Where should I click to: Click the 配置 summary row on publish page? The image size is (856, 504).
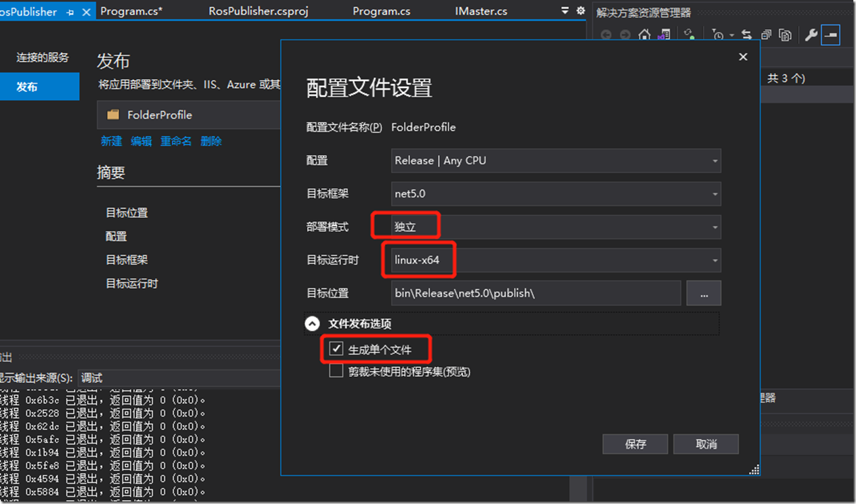click(x=116, y=236)
